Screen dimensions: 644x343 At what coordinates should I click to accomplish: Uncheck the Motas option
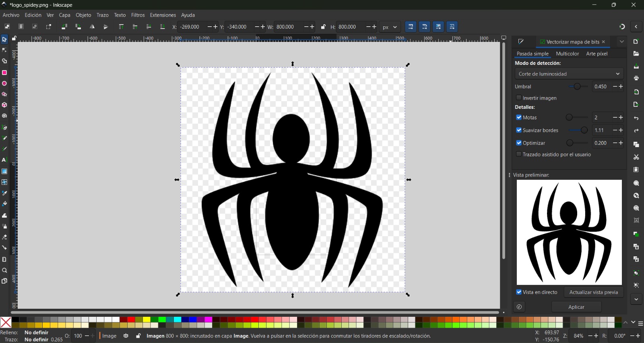point(519,117)
